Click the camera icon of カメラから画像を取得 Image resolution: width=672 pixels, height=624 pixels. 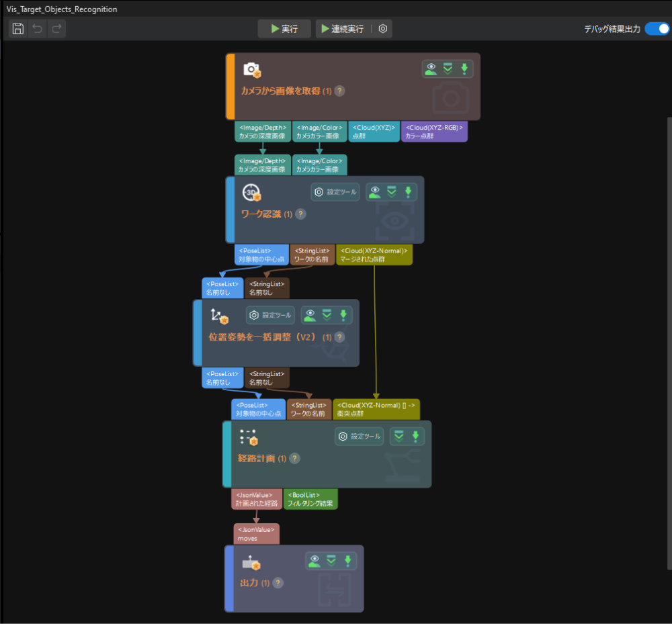252,70
